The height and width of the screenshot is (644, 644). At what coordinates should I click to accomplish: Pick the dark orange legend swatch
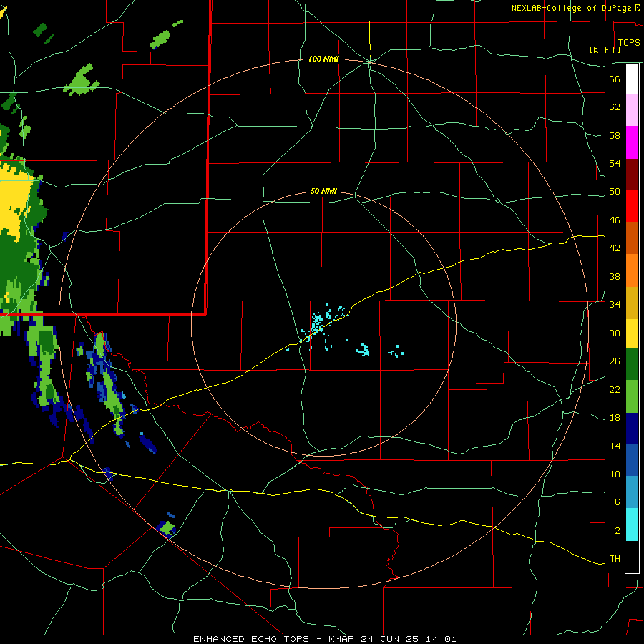tap(632, 238)
